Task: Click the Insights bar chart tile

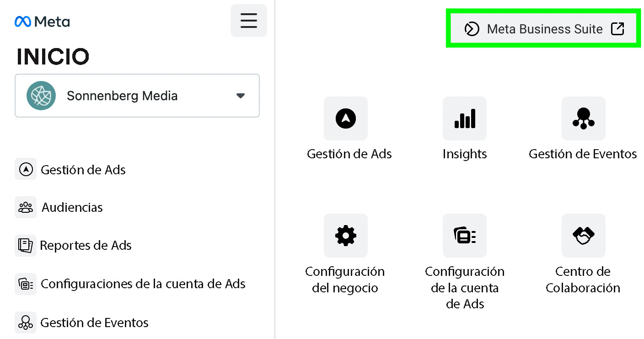Action: tap(465, 118)
